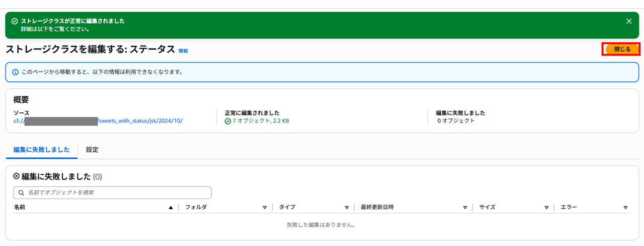Screen dimensions: 644x246
Task: Click the 失敗した編集はありません。 message
Action: point(321,225)
